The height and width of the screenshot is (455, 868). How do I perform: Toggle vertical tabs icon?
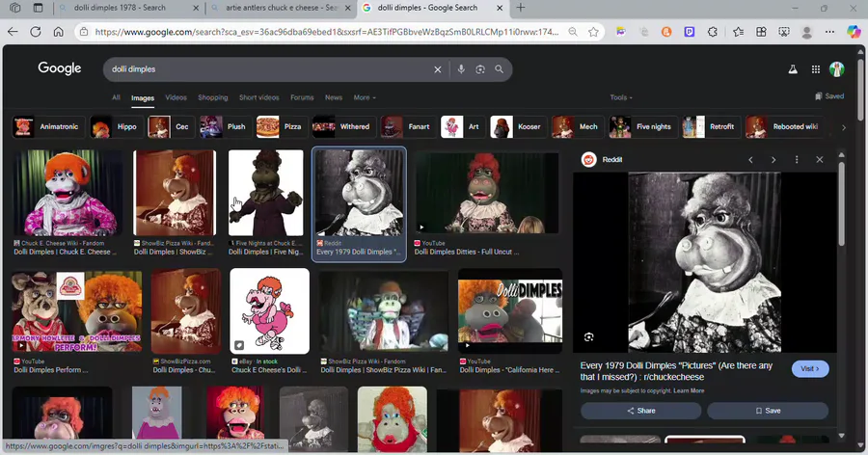pos(38,8)
